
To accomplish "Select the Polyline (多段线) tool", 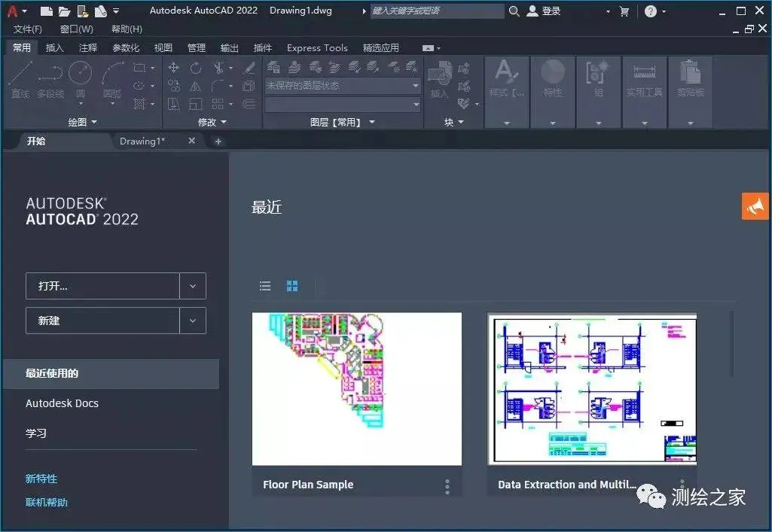I will coord(50,79).
